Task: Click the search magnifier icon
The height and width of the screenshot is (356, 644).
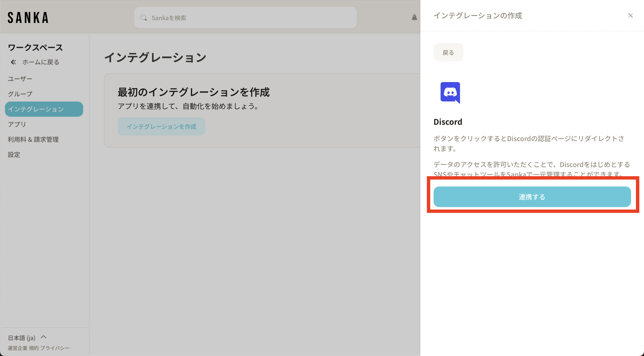Action: coord(144,18)
